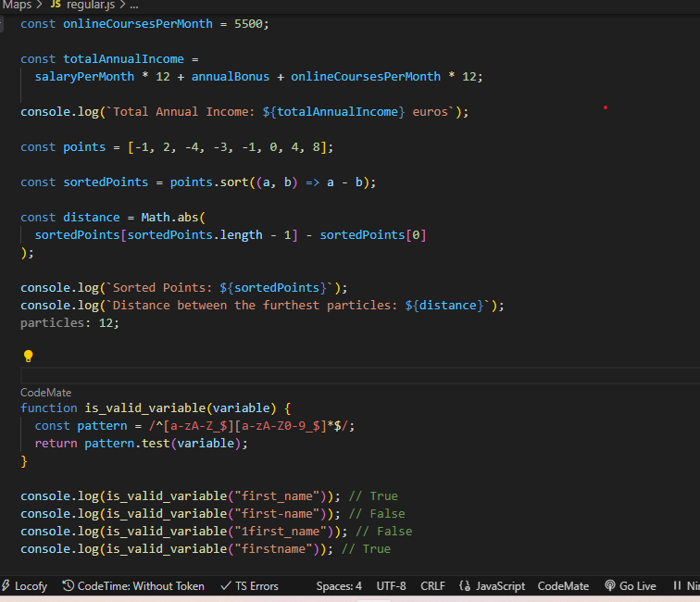Click the breadcrumb ellipsis symbol segment
Image resolution: width=700 pixels, height=602 pixels.
click(x=134, y=6)
